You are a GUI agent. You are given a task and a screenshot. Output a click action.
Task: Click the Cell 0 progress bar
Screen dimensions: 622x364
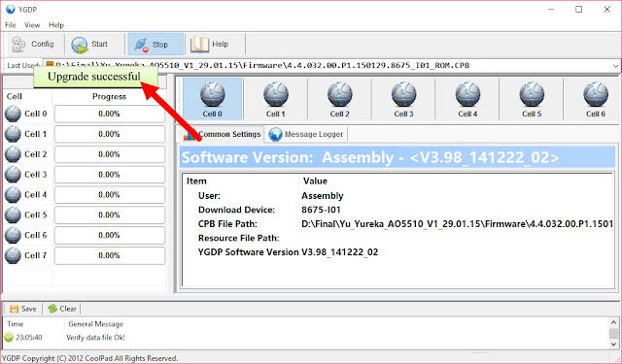[110, 114]
